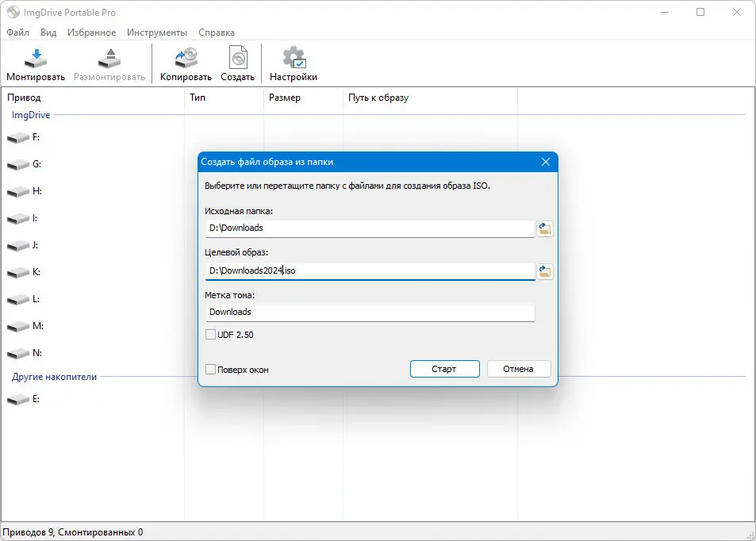Open the Копировать disc tool
Image resolution: width=756 pixels, height=541 pixels.
(186, 59)
